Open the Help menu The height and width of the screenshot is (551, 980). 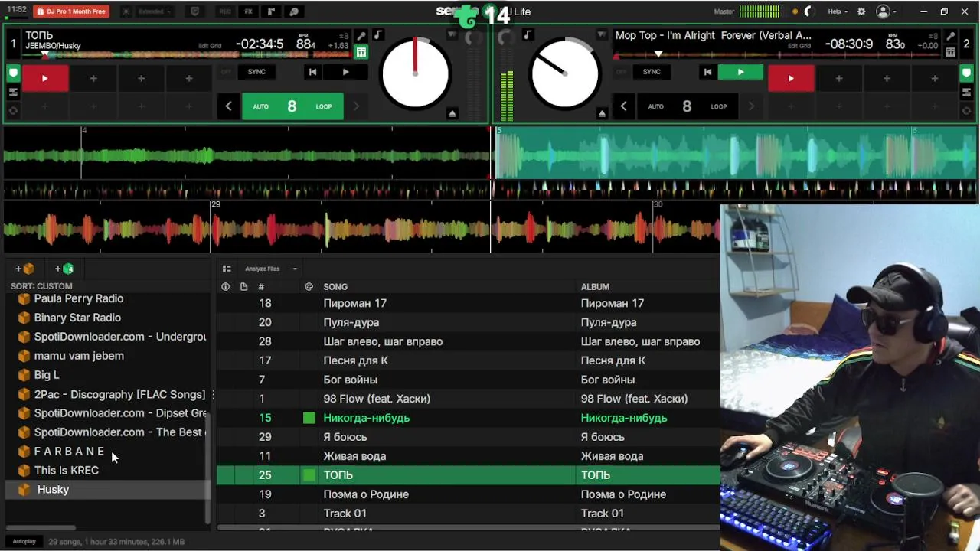(838, 11)
